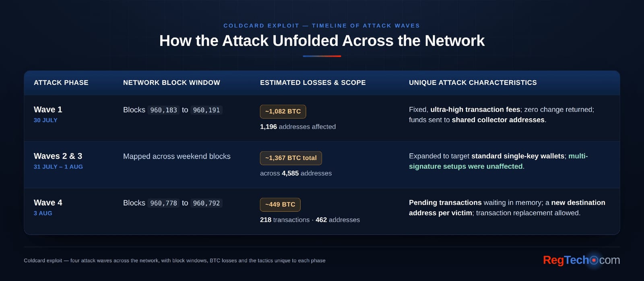Click the 'Wave 1' row title
The image size is (644, 281).
coord(48,110)
